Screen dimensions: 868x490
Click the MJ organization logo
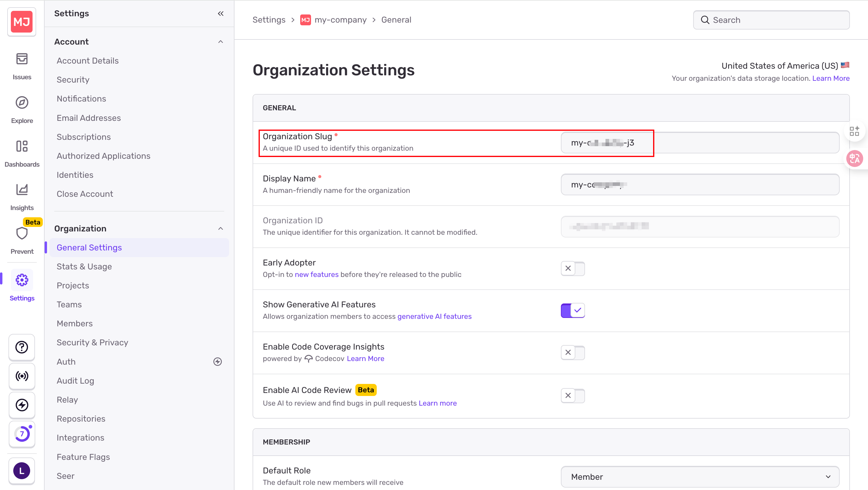point(22,22)
